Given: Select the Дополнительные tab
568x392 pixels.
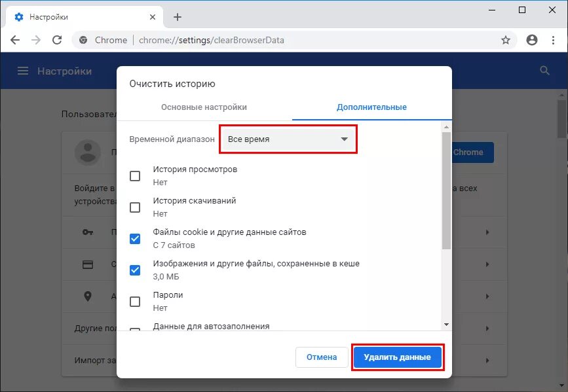Looking at the screenshot, I should coord(371,107).
